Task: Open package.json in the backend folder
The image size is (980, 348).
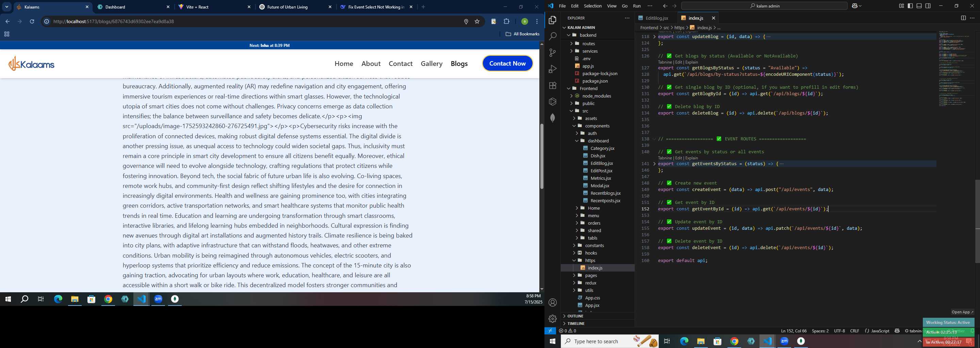Action: coord(594,81)
